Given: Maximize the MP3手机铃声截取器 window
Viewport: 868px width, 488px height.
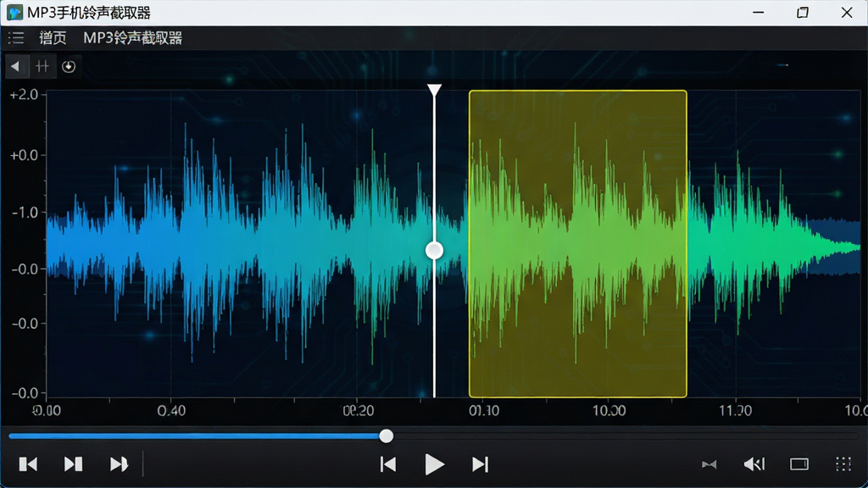Looking at the screenshot, I should [x=803, y=12].
